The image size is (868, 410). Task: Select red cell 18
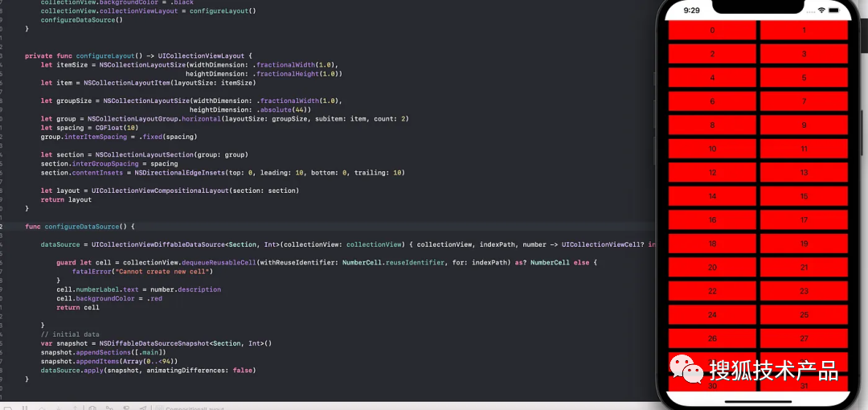point(712,244)
